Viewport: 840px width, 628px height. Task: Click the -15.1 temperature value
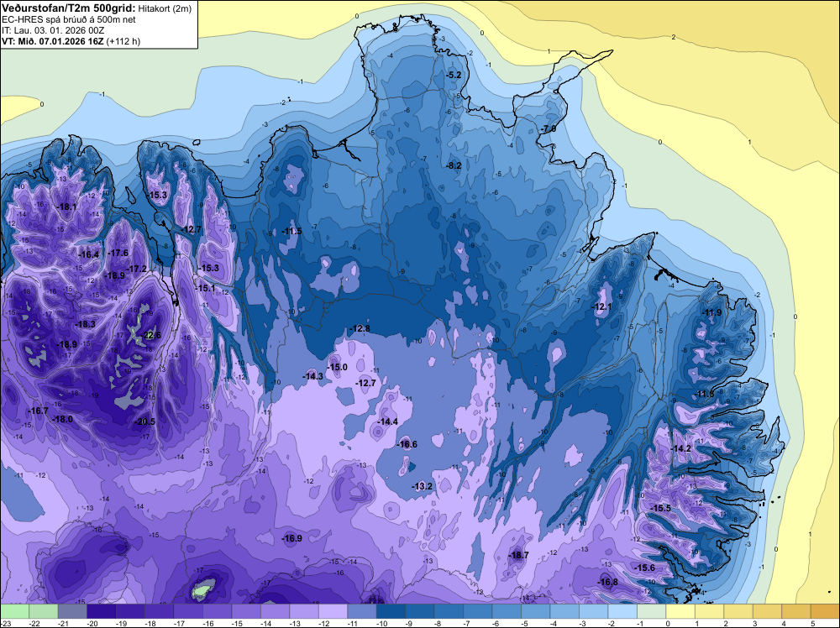[x=205, y=288]
